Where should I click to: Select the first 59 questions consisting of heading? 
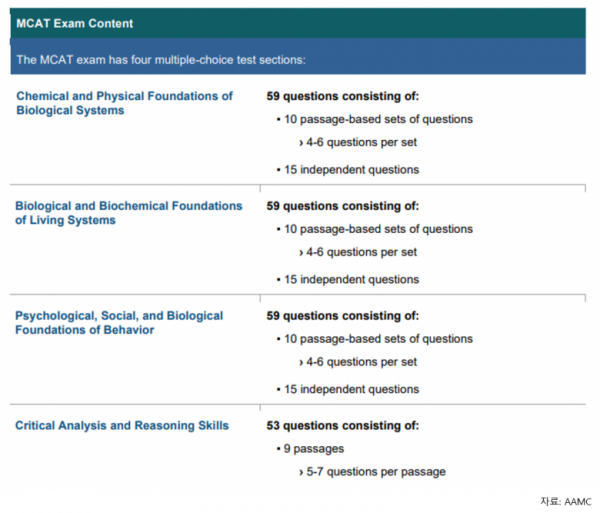click(342, 96)
